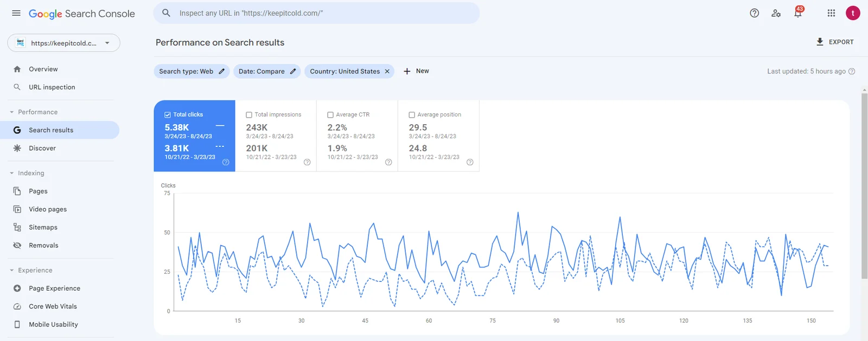The width and height of the screenshot is (868, 341).
Task: Remove the Country: United States filter
Action: [387, 71]
